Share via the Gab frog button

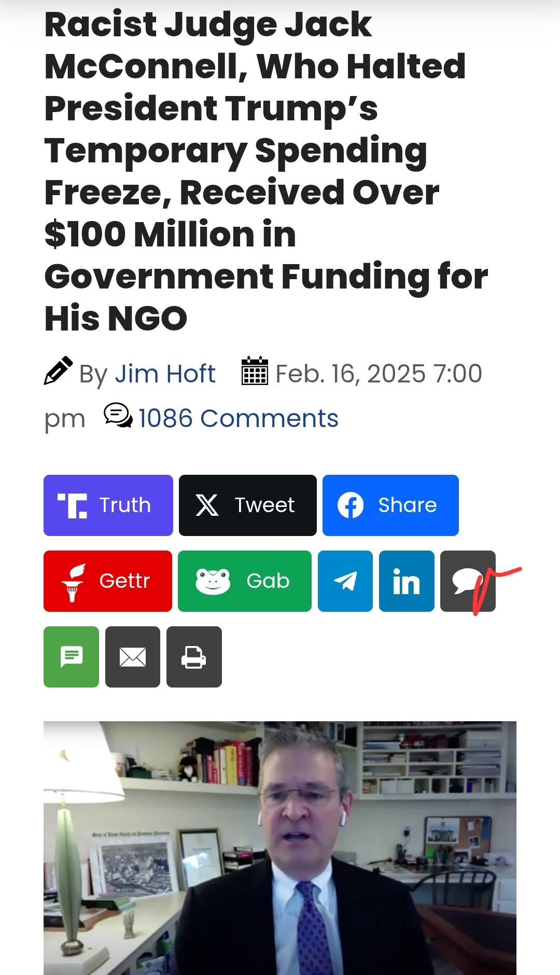coord(244,581)
